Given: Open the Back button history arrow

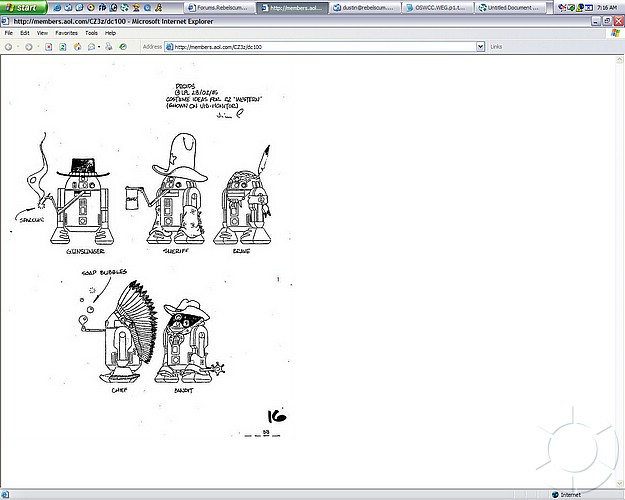Looking at the screenshot, I should (18, 47).
